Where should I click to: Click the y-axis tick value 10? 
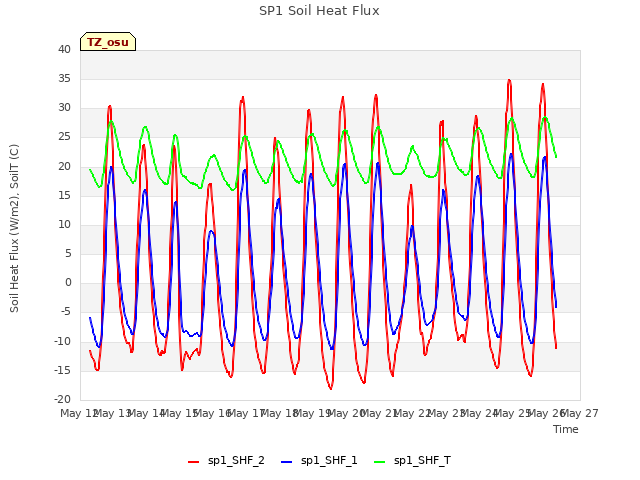[x=64, y=224]
